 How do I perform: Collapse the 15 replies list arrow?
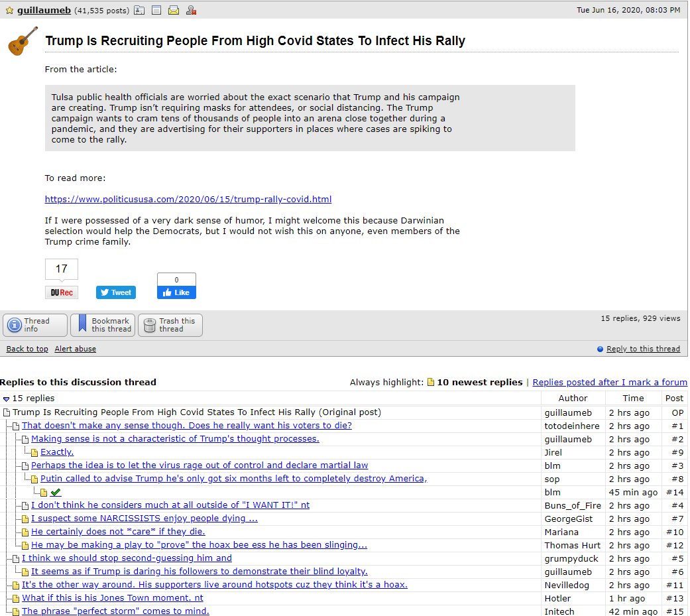[6, 399]
